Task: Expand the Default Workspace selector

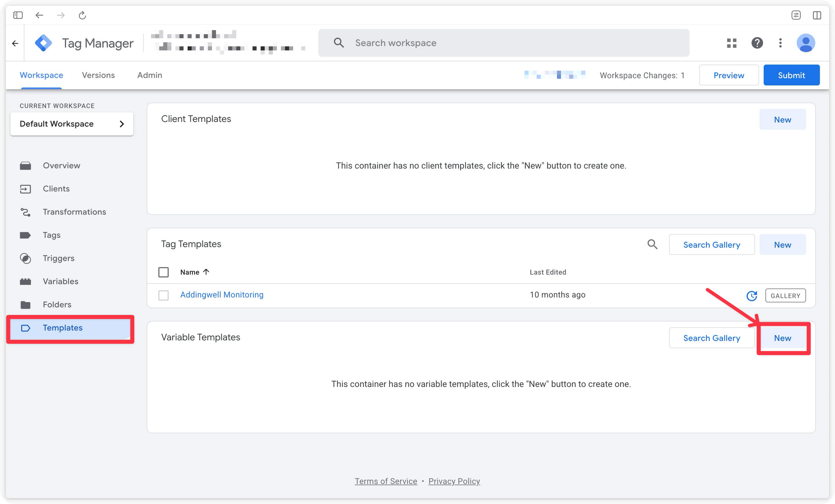Action: (72, 124)
